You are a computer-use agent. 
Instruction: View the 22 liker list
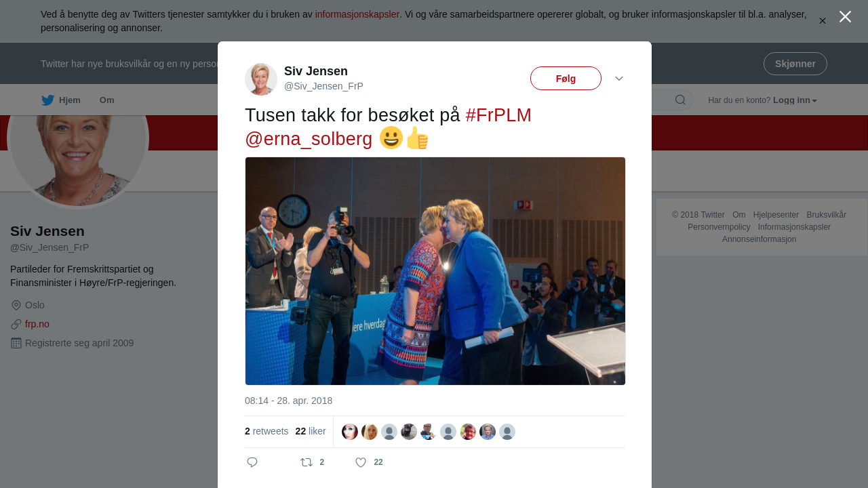pos(311,431)
